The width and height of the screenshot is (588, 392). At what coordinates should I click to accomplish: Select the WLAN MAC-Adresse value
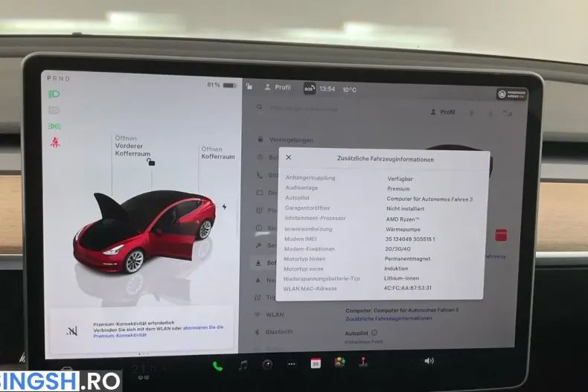point(407,288)
